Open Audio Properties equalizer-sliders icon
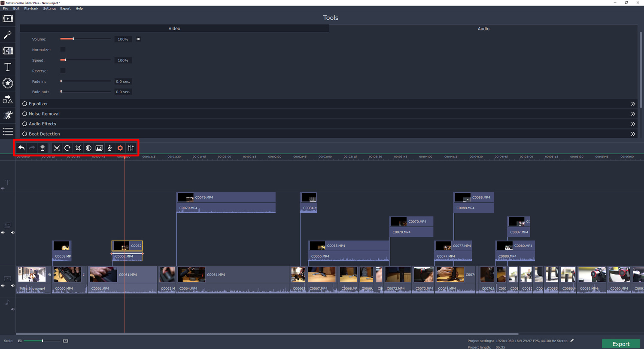The height and width of the screenshot is (349, 644). point(131,148)
